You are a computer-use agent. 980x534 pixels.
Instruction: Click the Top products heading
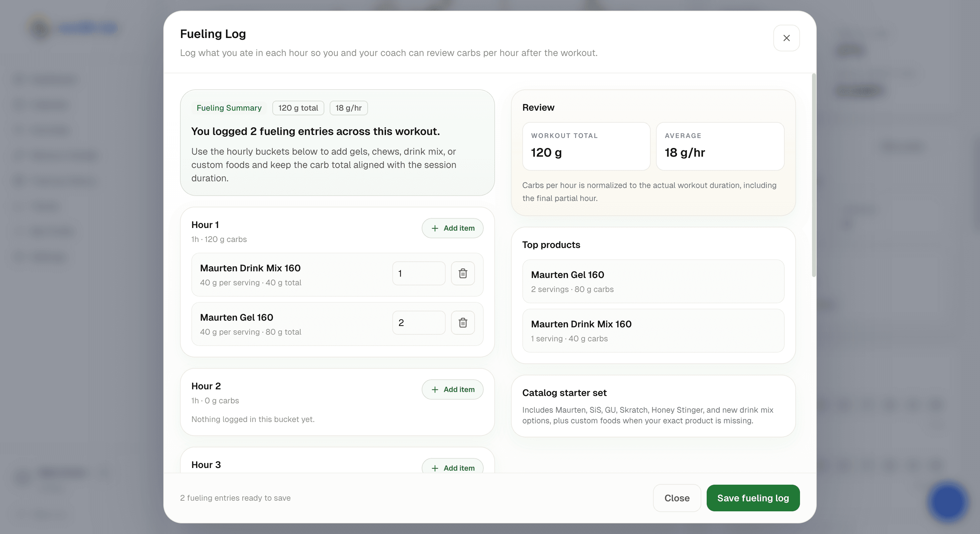551,245
